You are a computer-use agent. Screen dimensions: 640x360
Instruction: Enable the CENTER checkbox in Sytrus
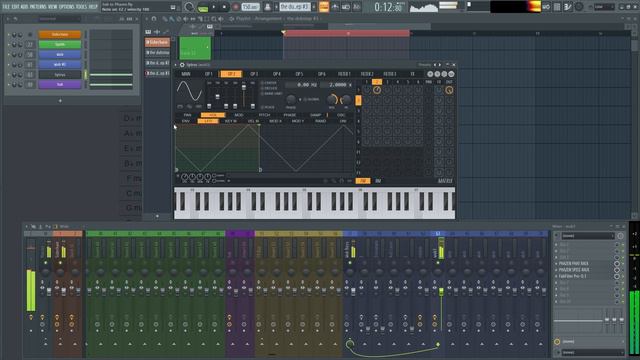[x=262, y=83]
